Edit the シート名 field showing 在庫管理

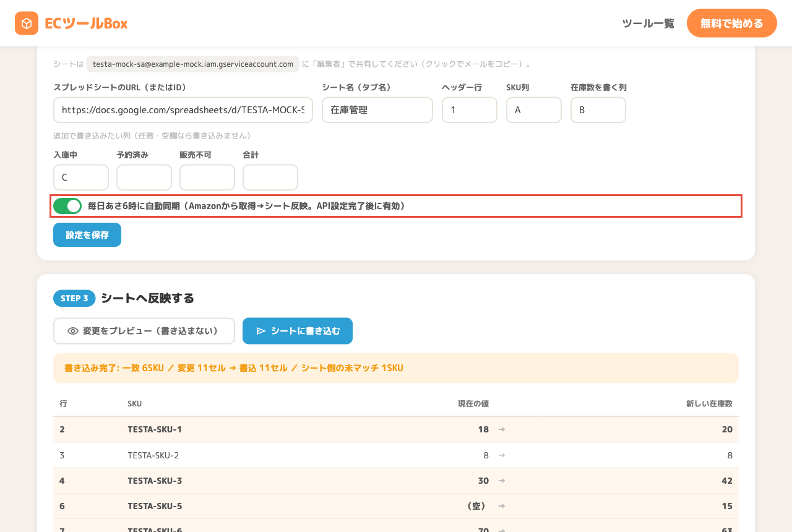377,110
